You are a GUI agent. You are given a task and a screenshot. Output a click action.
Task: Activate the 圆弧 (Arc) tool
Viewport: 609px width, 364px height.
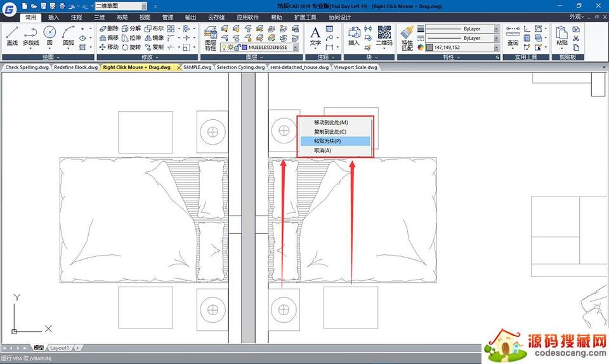(69, 36)
